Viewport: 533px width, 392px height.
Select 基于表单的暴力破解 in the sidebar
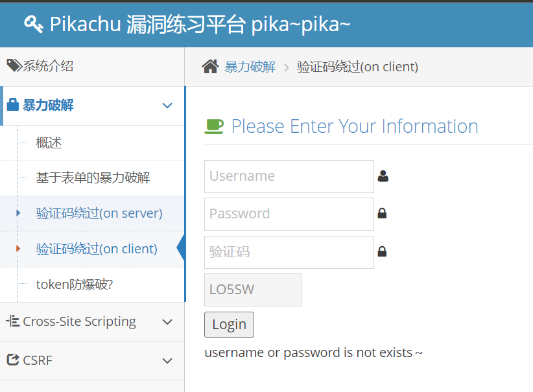coord(93,178)
